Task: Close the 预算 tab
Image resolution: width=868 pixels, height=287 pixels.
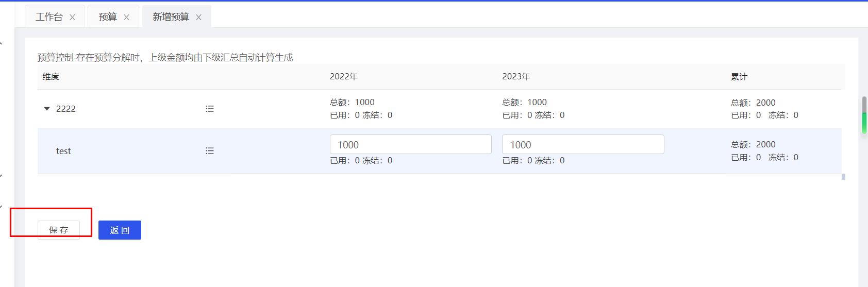Action: [126, 17]
